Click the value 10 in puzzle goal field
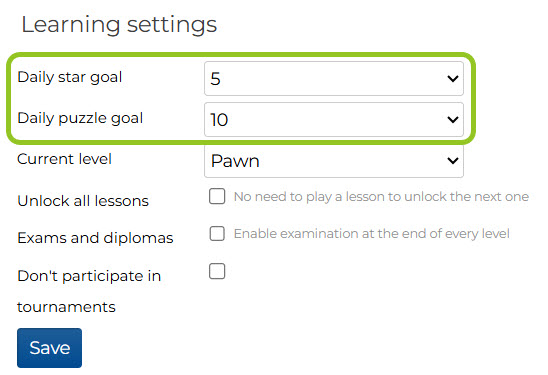Image resolution: width=548 pixels, height=375 pixels. pyautogui.click(x=219, y=120)
